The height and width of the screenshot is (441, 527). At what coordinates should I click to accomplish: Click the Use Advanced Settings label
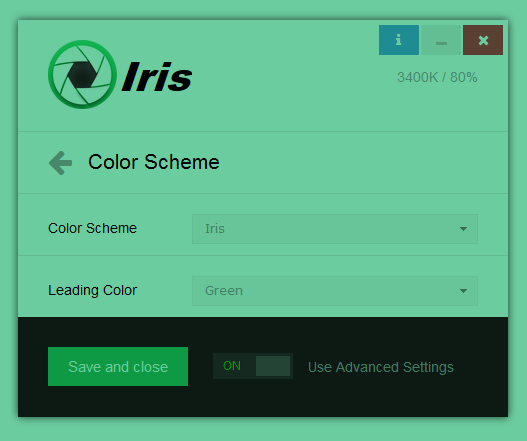[381, 367]
